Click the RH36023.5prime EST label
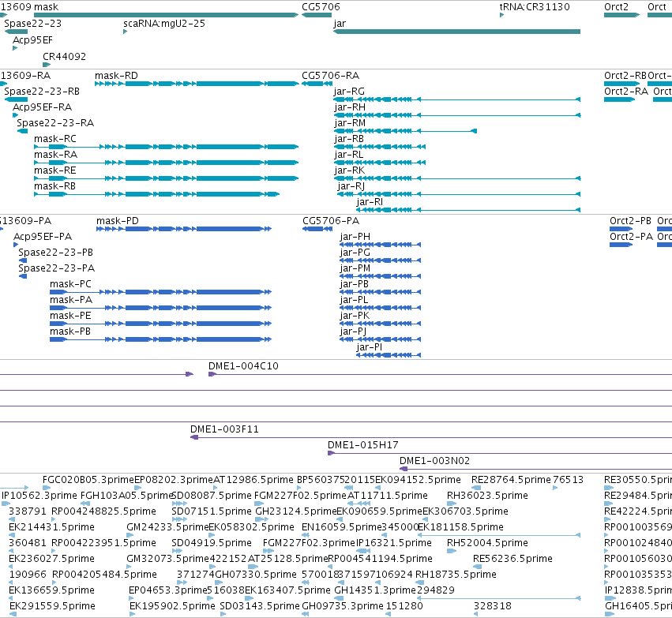The width and height of the screenshot is (672, 618). click(x=487, y=496)
